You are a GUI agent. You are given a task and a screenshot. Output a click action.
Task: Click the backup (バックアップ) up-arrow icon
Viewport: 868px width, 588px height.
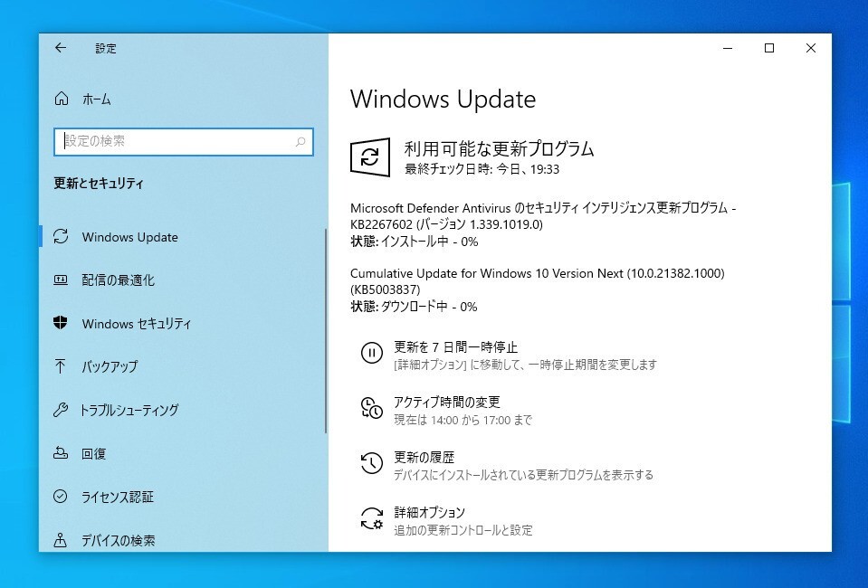click(x=61, y=365)
